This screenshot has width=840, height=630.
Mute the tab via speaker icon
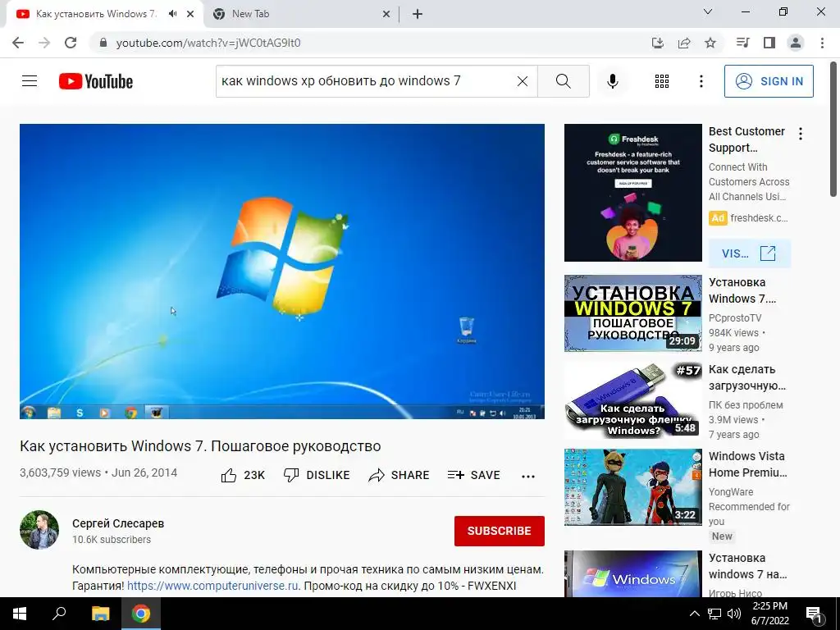tap(172, 14)
